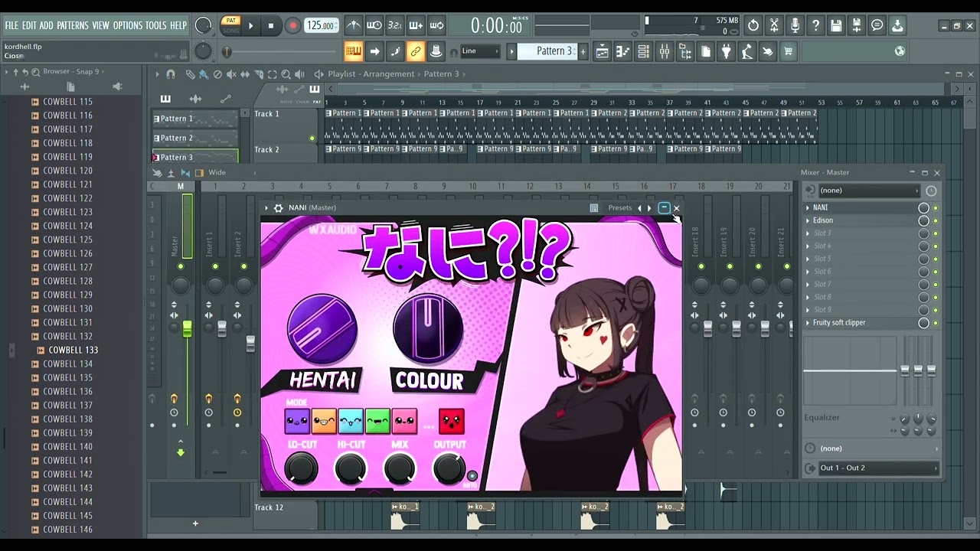
Task: Click Presets label in NANI plugin
Action: (620, 208)
